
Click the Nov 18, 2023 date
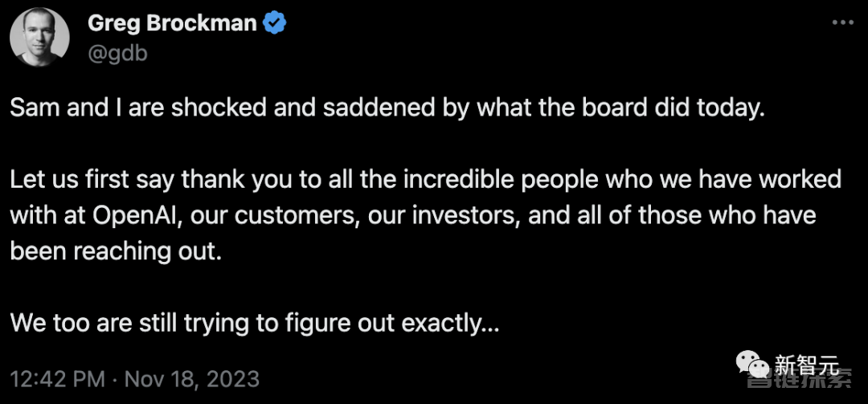192,379
